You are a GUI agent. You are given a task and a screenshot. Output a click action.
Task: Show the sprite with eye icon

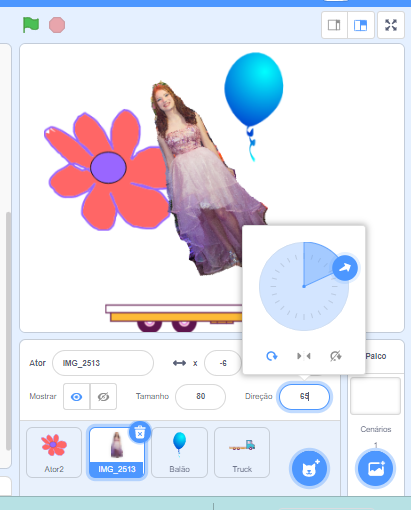click(77, 397)
